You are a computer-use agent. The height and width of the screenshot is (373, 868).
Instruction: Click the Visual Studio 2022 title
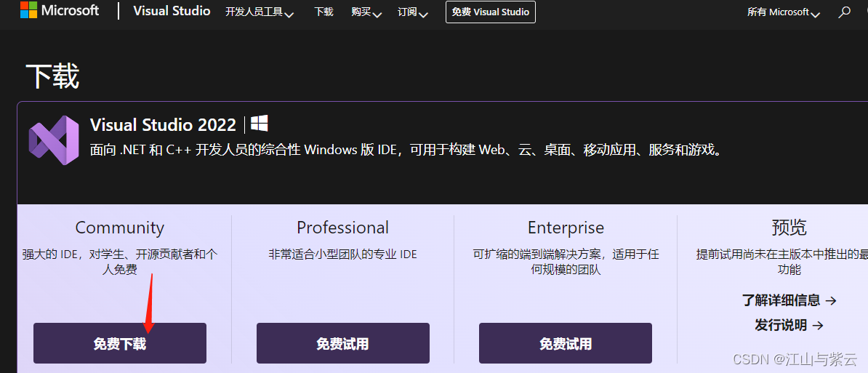[163, 124]
